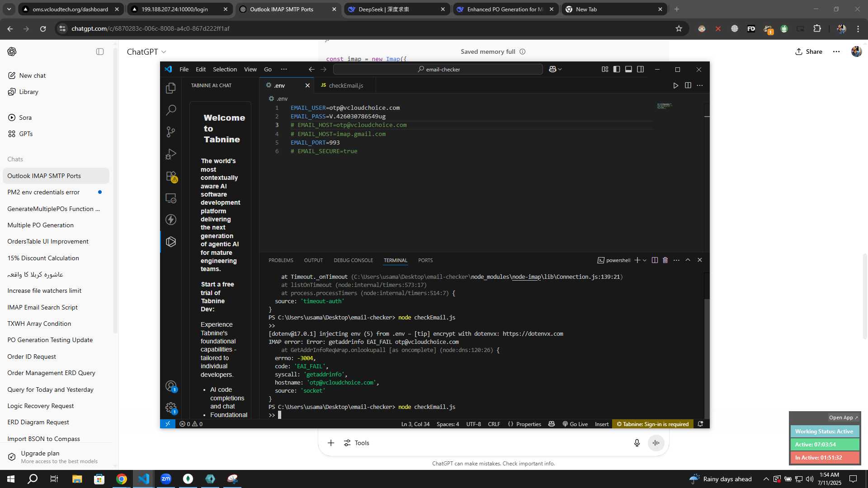Toggle the VS Code secondary side bar
The height and width of the screenshot is (488, 868).
[641, 69]
